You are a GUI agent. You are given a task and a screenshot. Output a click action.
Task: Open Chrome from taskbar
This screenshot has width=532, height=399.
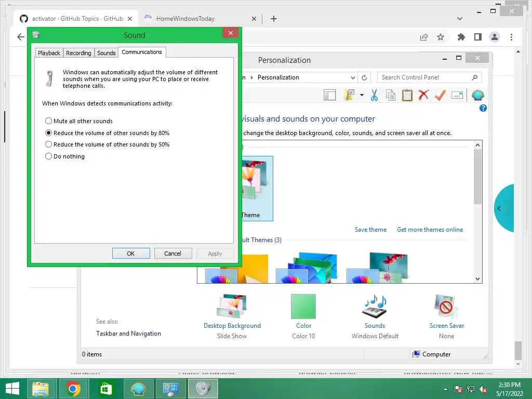pos(73,389)
